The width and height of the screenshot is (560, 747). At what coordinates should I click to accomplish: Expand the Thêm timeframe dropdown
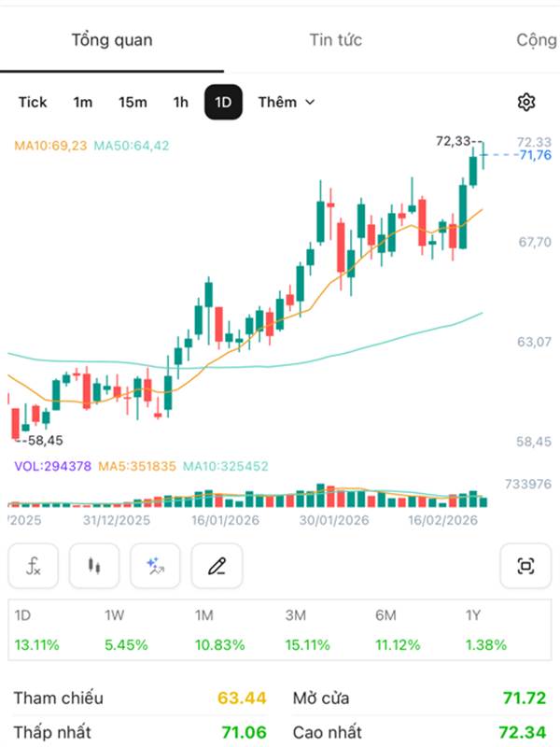pyautogui.click(x=287, y=102)
